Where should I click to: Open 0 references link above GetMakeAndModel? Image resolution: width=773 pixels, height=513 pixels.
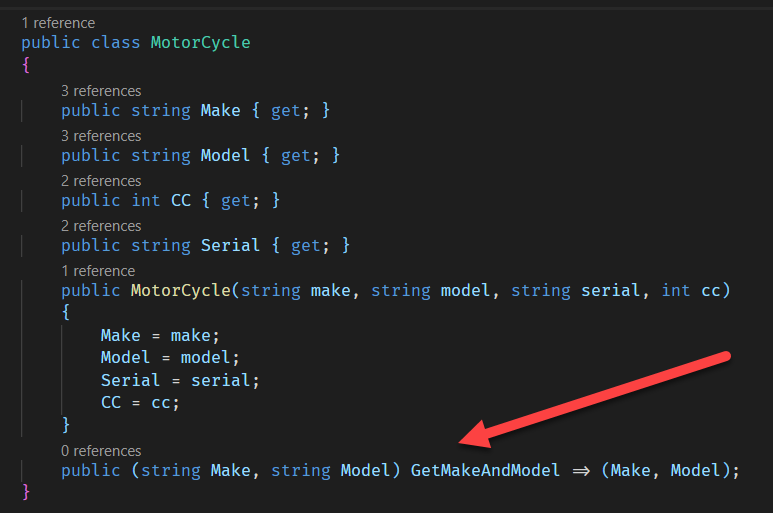click(100, 451)
